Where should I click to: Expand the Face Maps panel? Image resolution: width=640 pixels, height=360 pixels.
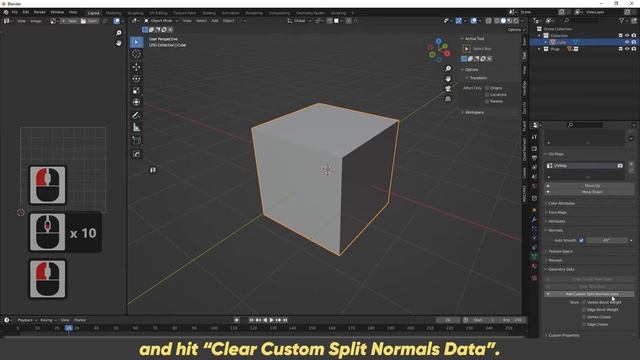[x=558, y=212]
